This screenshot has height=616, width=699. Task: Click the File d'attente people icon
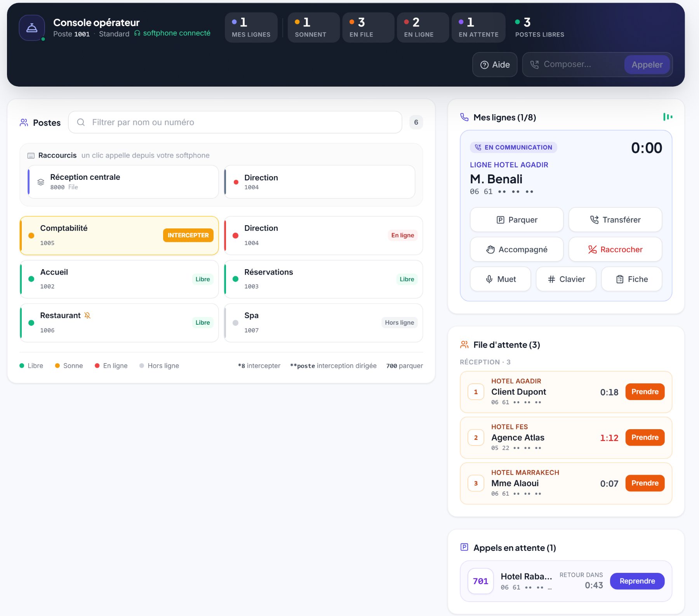click(x=464, y=345)
